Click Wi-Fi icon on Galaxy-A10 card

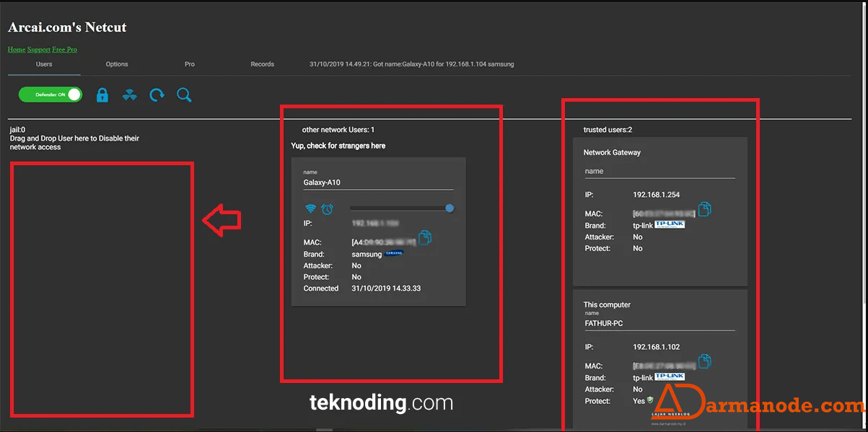click(310, 208)
